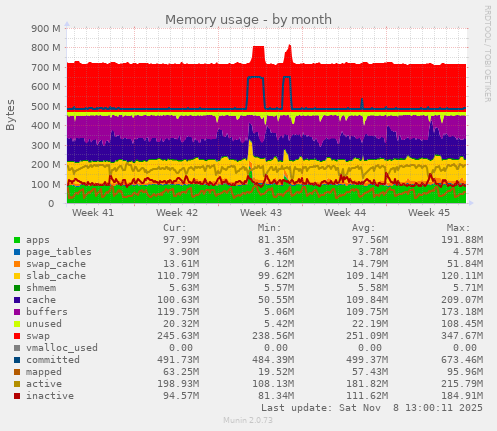Click the 'Min:' column header
This screenshot has height=431, width=497.
269,228
